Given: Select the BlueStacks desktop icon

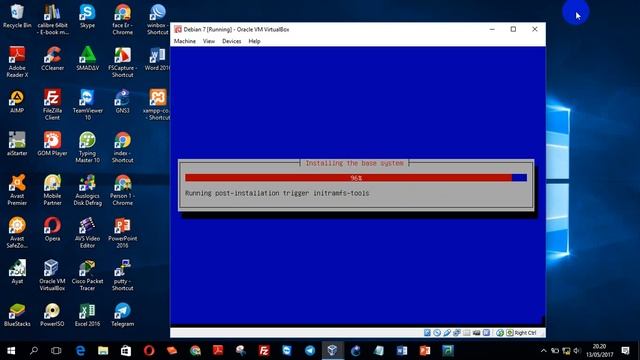Looking at the screenshot, I should 17,314.
